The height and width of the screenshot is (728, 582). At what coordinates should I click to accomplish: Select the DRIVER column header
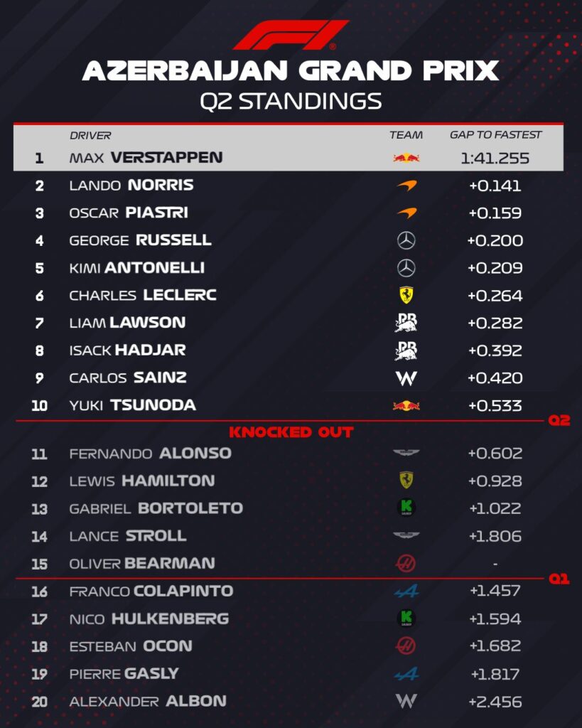click(90, 135)
